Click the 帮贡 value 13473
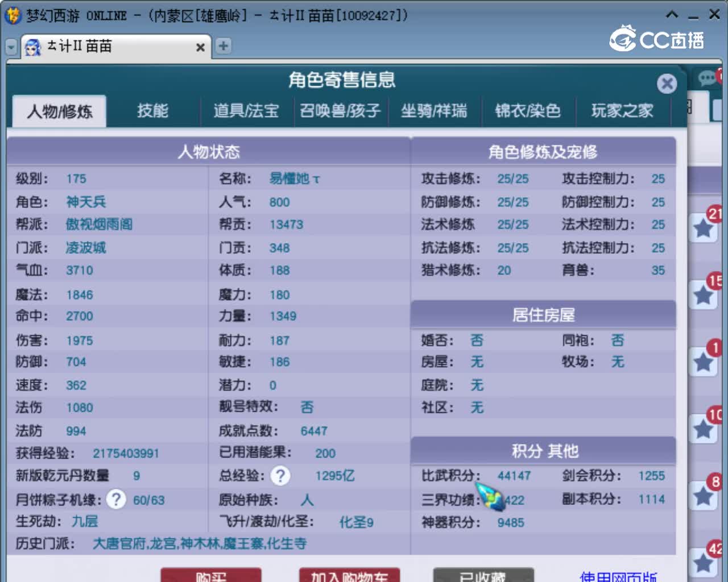This screenshot has width=728, height=582. pos(286,225)
